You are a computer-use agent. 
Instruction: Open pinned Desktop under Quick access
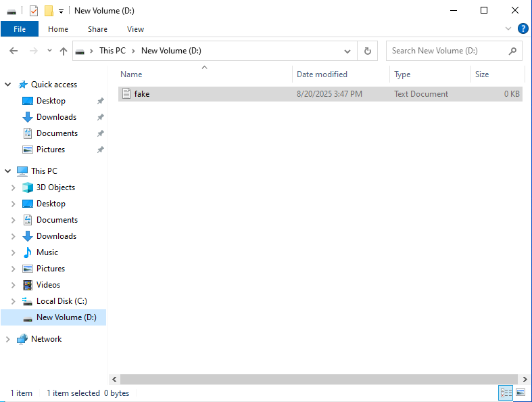coord(51,101)
